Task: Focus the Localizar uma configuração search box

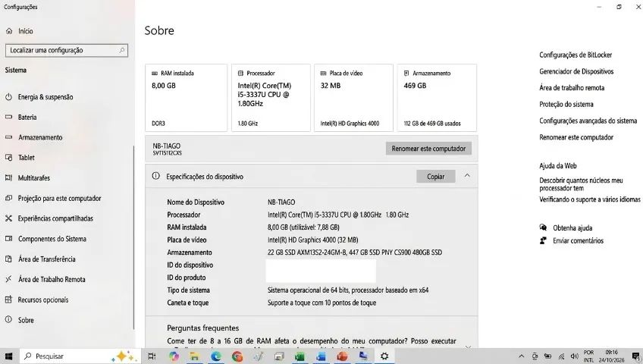Action: [x=67, y=50]
